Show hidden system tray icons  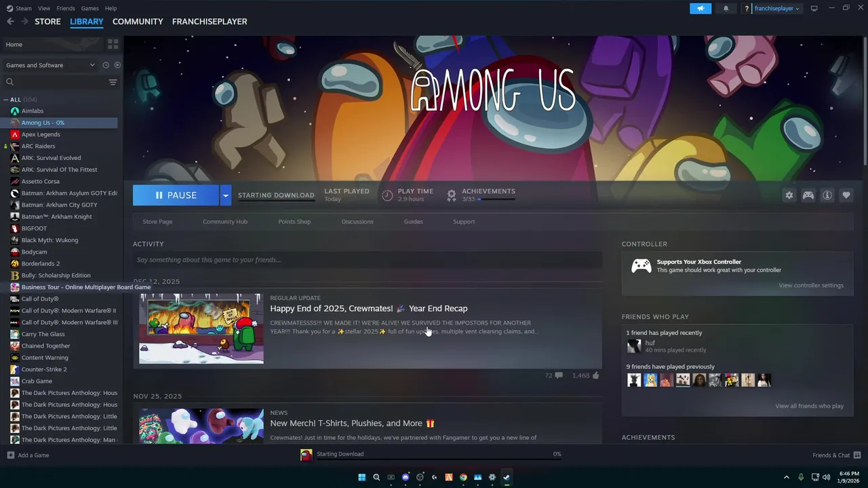click(787, 477)
